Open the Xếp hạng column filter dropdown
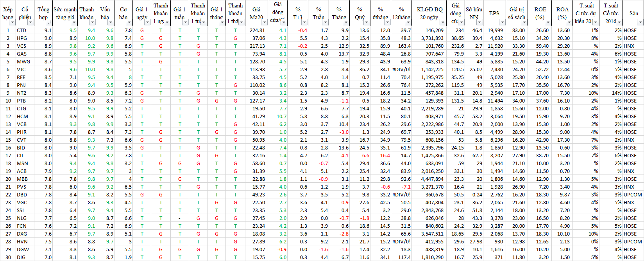This screenshot has height=261, width=644. point(12,22)
